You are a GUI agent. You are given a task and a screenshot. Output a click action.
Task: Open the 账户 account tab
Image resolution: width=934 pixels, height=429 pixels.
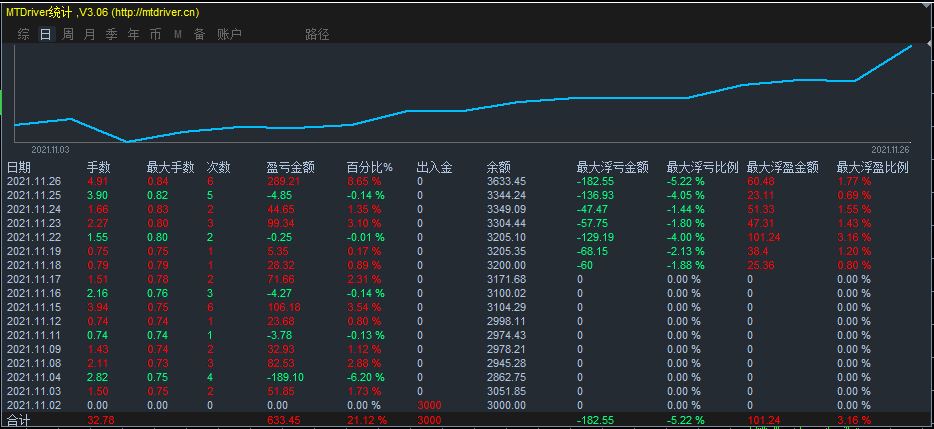229,35
